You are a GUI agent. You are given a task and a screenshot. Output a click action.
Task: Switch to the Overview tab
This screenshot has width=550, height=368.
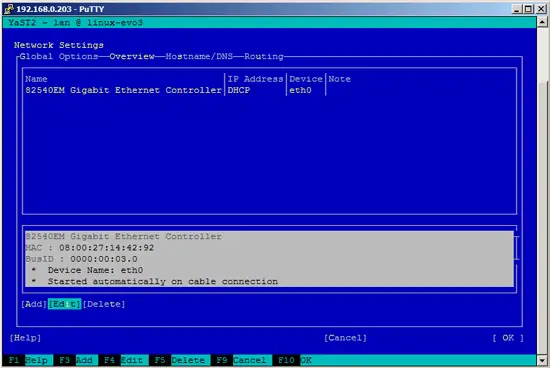pos(132,56)
